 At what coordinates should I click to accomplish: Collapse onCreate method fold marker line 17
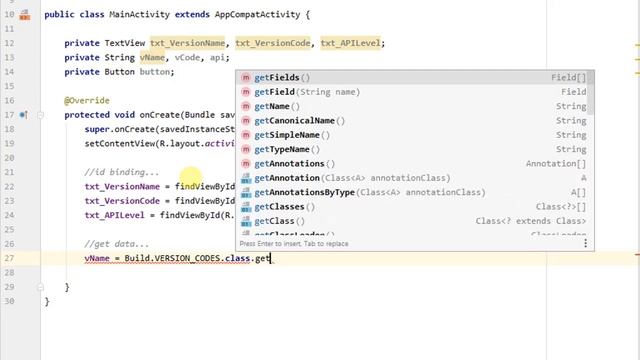coord(40,115)
